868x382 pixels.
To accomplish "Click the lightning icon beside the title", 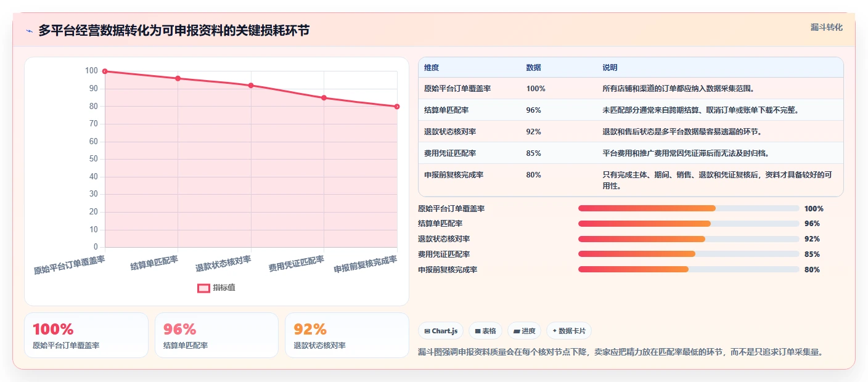I will click(29, 31).
